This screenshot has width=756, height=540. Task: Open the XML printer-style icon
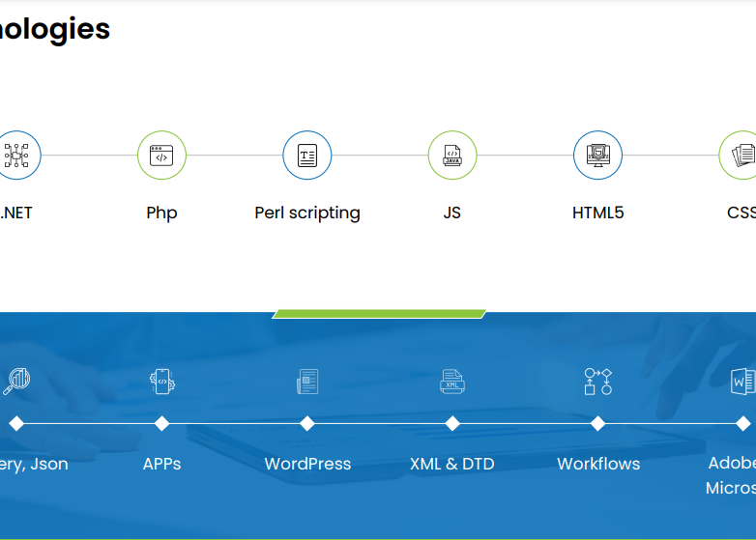pyautogui.click(x=452, y=382)
